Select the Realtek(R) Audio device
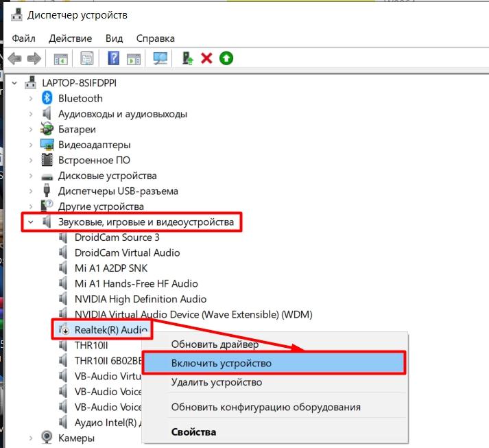The image size is (489, 448). point(110,330)
